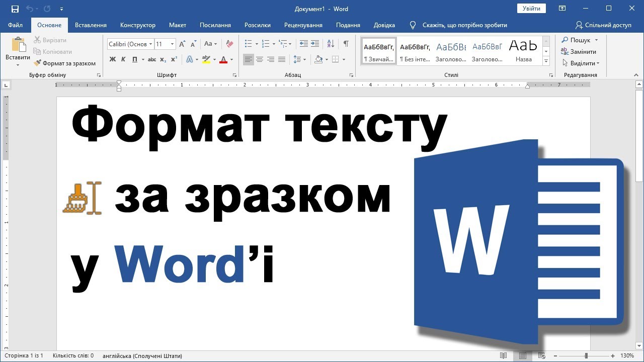
Task: Toggle subscript formatting
Action: pos(163,59)
